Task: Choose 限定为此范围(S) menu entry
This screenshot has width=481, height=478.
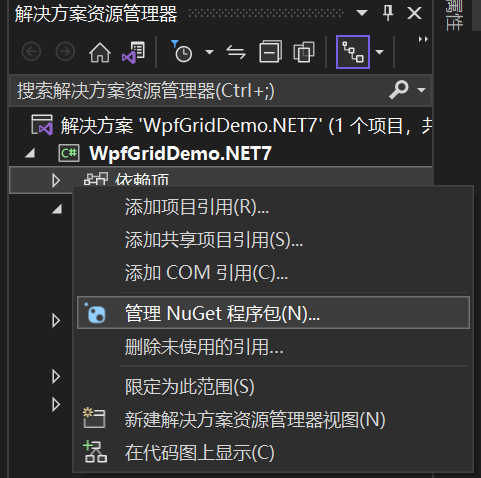Action: click(273, 387)
